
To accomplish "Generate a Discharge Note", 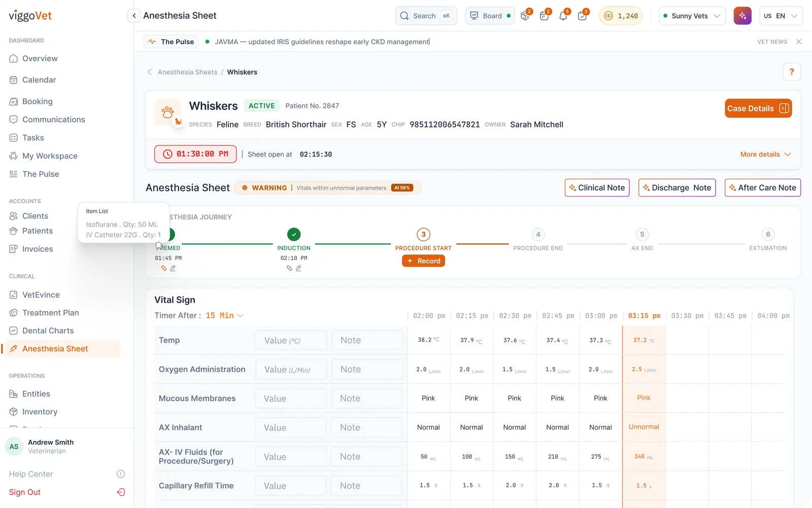I will pos(677,187).
